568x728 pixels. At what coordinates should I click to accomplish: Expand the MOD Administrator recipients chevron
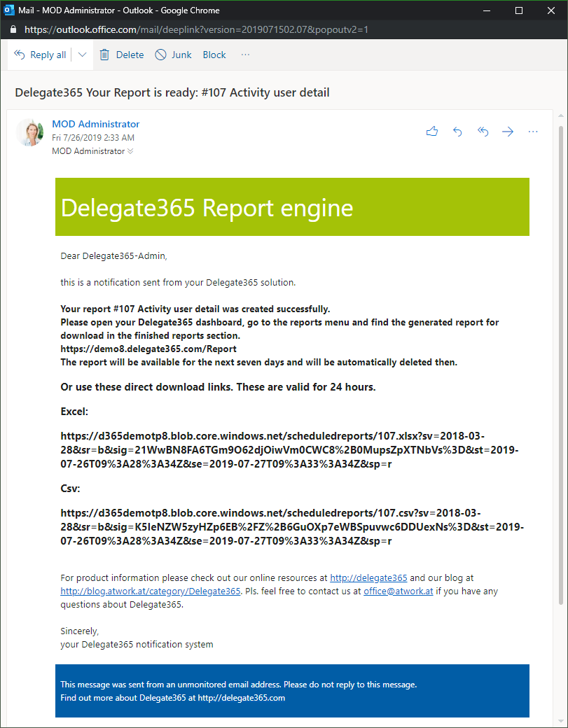(x=130, y=151)
